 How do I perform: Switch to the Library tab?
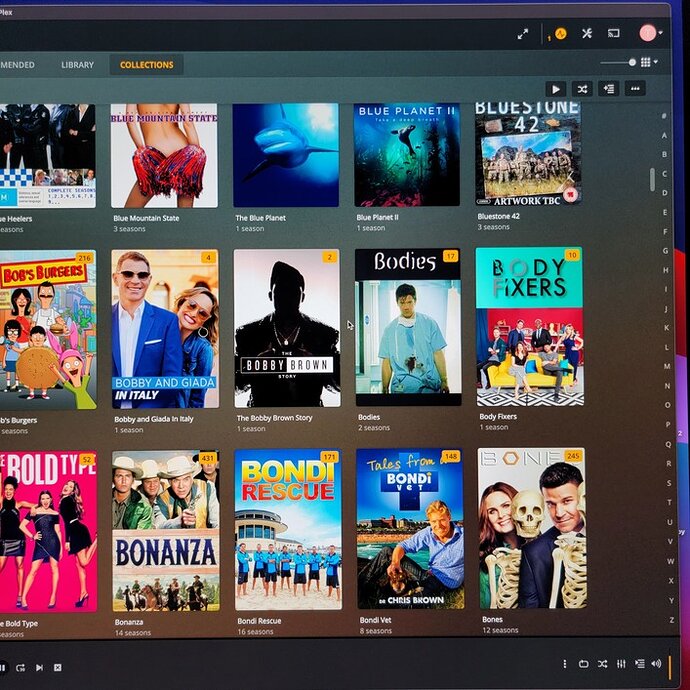[77, 65]
